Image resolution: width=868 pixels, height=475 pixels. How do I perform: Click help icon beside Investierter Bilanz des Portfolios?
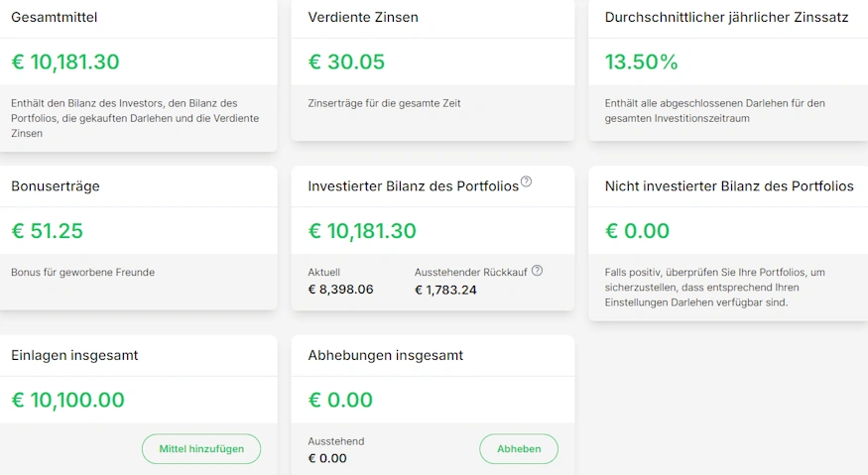527,181
